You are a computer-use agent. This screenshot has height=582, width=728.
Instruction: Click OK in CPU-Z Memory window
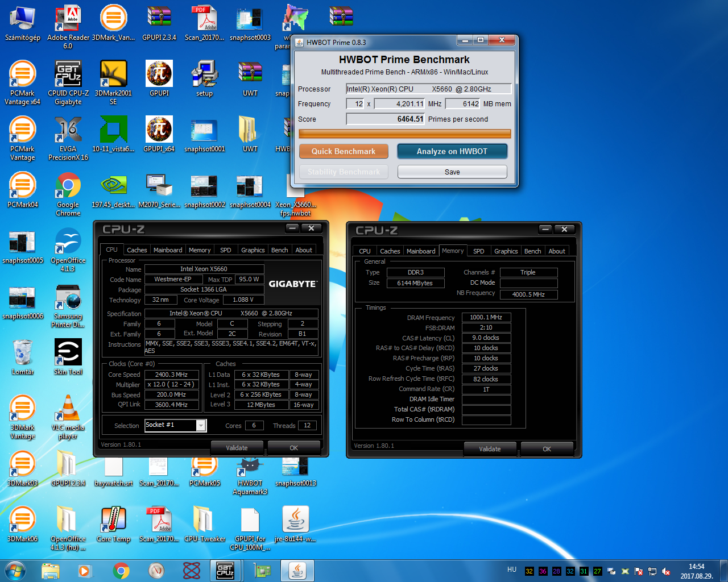(547, 449)
